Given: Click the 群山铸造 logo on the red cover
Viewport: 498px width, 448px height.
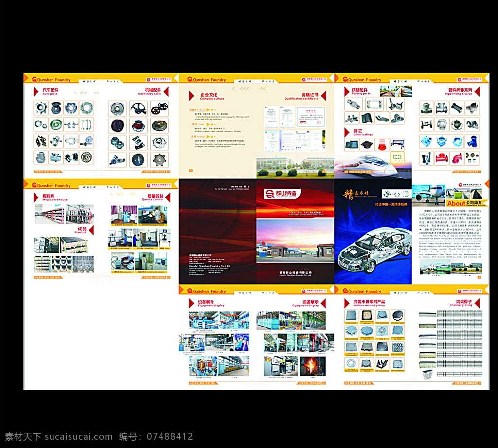Looking at the screenshot, I should click(282, 194).
